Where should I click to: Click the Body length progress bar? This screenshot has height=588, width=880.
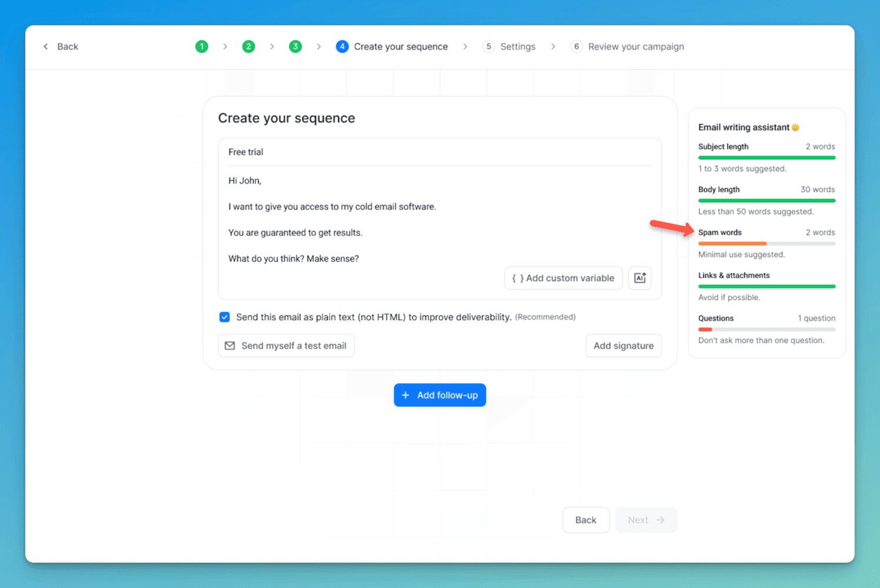[767, 200]
